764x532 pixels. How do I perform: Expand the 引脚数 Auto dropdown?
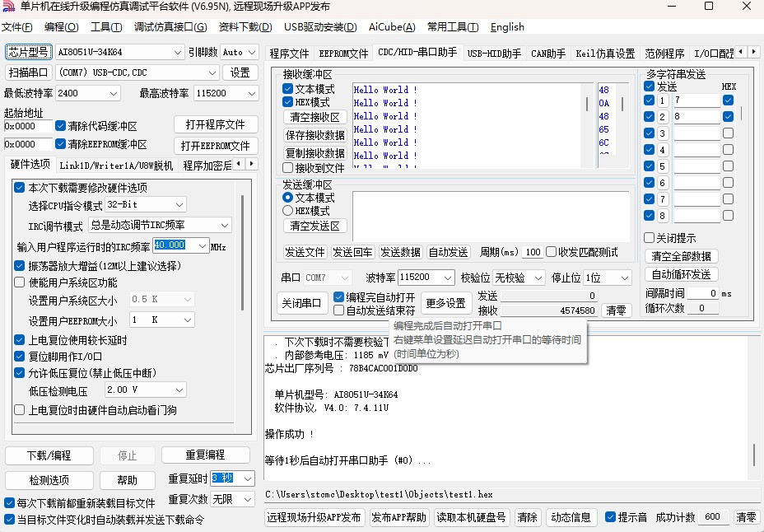(x=252, y=52)
